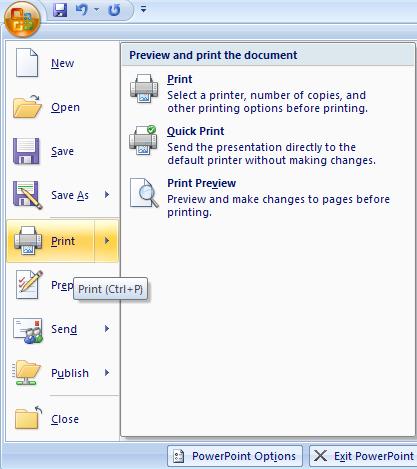The width and height of the screenshot is (417, 469).
Task: Expand the Print submenu arrow
Action: point(107,240)
